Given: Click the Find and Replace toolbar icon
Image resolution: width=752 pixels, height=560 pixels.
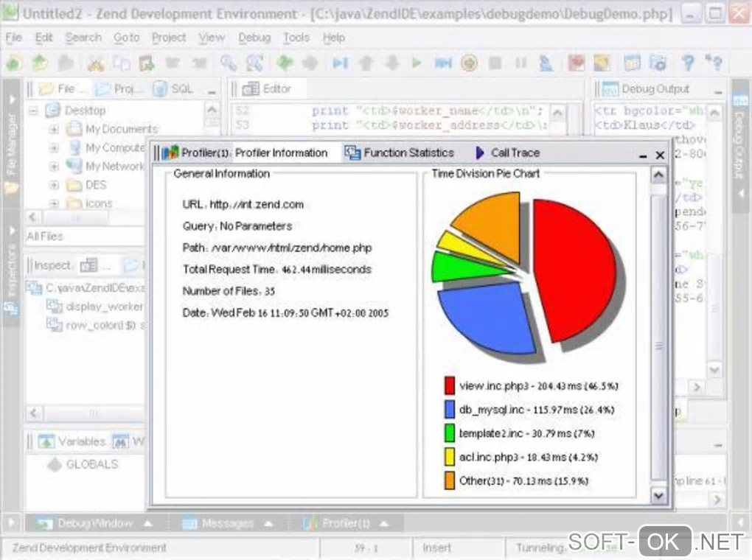Looking at the screenshot, I should pyautogui.click(x=254, y=63).
